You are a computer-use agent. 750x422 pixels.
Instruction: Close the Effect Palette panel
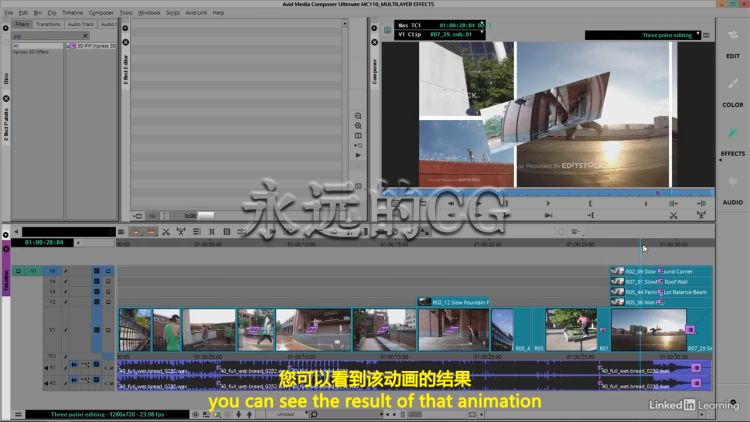[x=6, y=98]
